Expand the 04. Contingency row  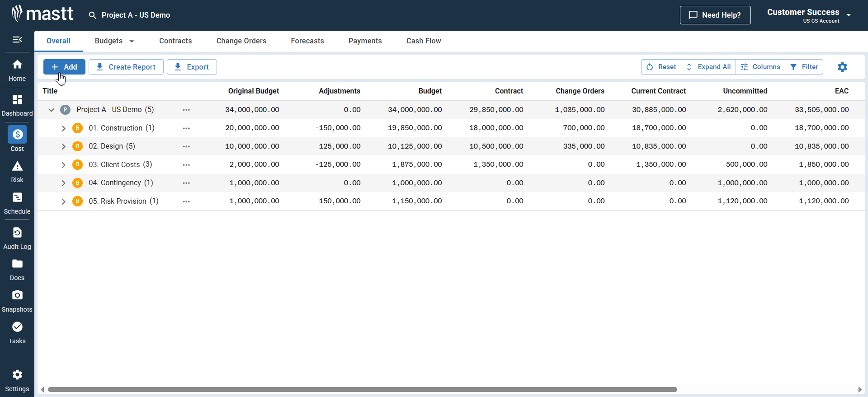[63, 183]
